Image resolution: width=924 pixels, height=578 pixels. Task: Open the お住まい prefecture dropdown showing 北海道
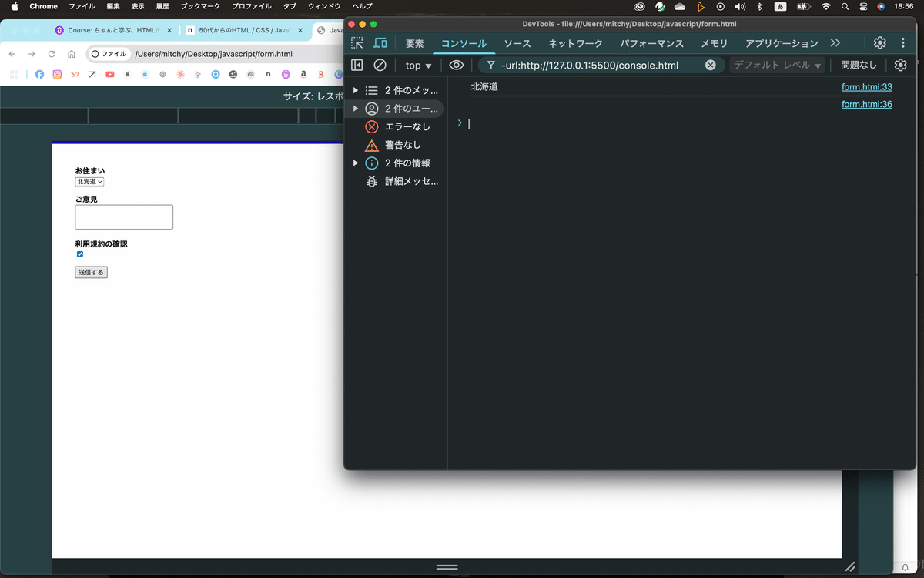pyautogui.click(x=89, y=181)
